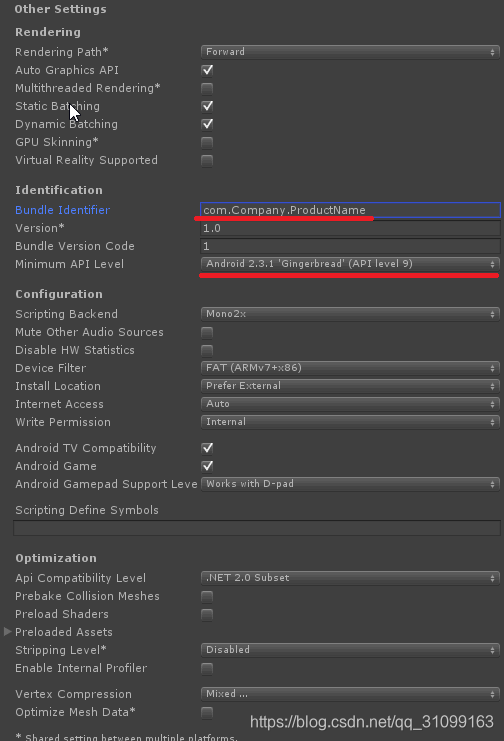This screenshot has height=741, width=504.
Task: Enable Mute Other Audio Sources checkbox
Action: point(207,333)
